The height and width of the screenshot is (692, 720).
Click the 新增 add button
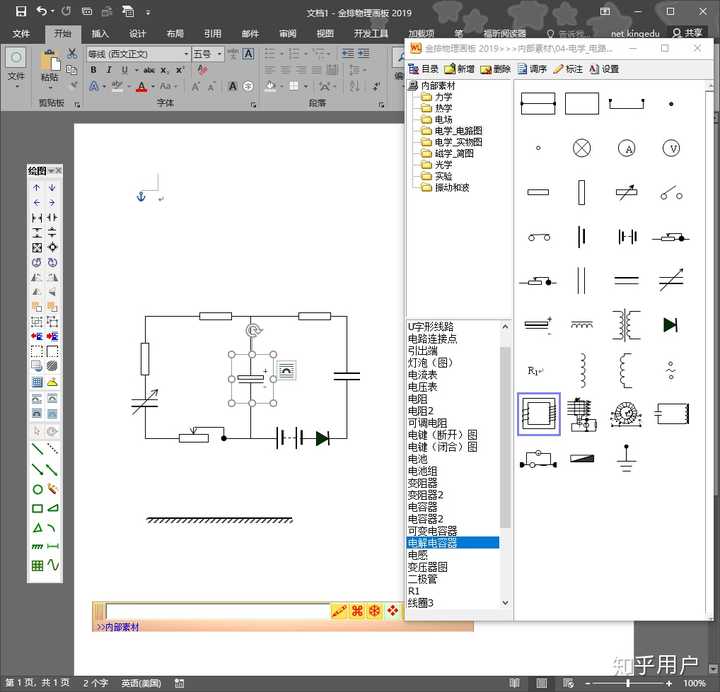(x=459, y=69)
